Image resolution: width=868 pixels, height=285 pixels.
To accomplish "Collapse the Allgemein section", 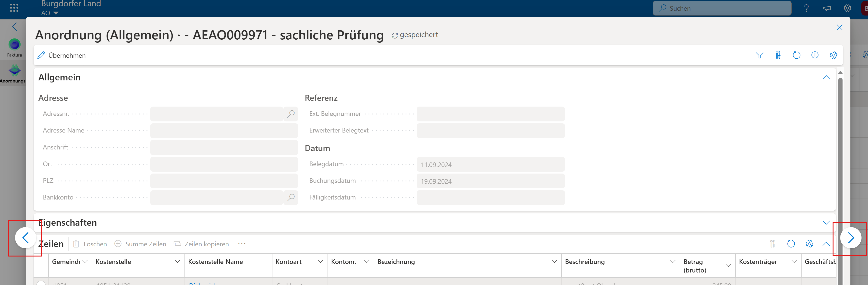I will click(x=826, y=78).
